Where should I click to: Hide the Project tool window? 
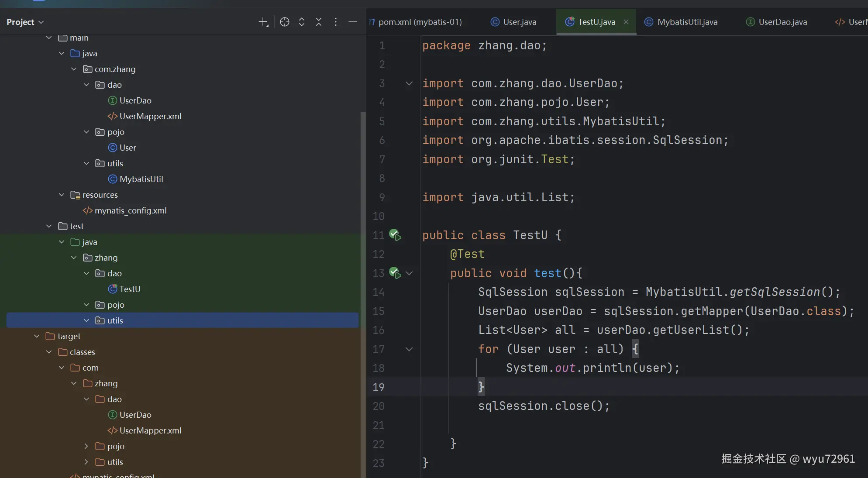[353, 22]
